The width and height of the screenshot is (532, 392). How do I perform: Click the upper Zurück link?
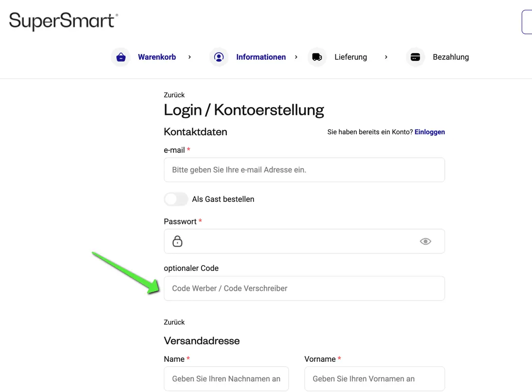click(174, 95)
